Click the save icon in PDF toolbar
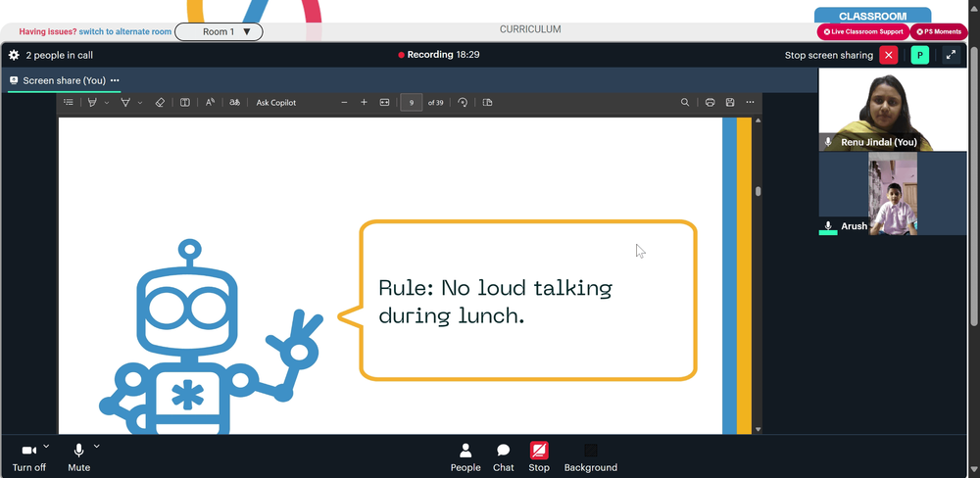The image size is (980, 478). point(730,103)
